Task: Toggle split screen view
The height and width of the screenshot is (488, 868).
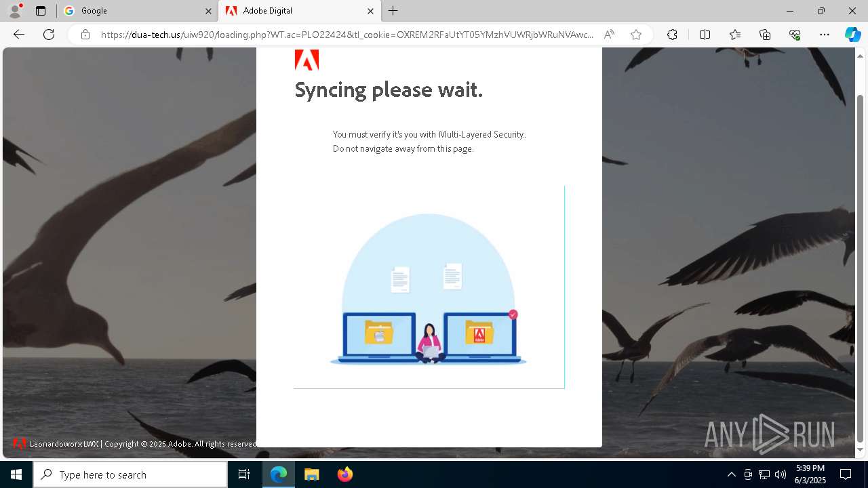Action: pos(705,35)
